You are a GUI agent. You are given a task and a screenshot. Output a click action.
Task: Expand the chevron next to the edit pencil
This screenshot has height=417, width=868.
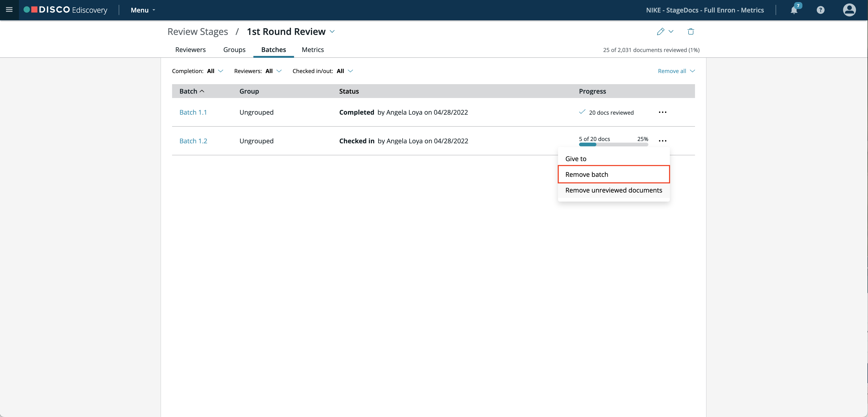(x=671, y=31)
